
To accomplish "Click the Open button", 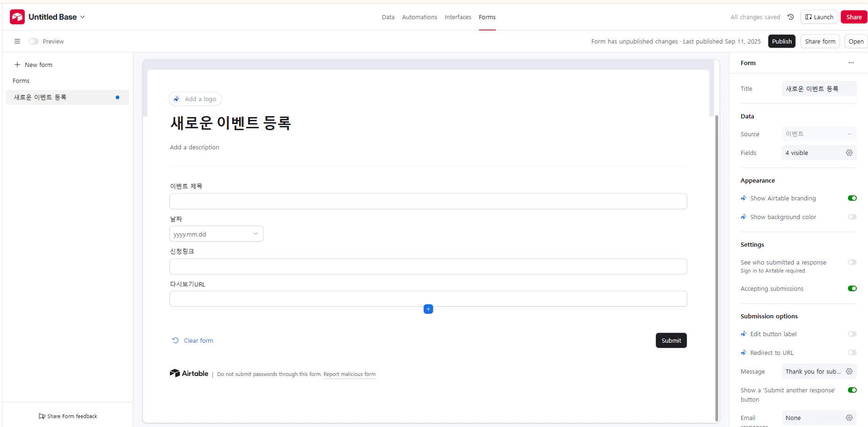I will [x=856, y=41].
